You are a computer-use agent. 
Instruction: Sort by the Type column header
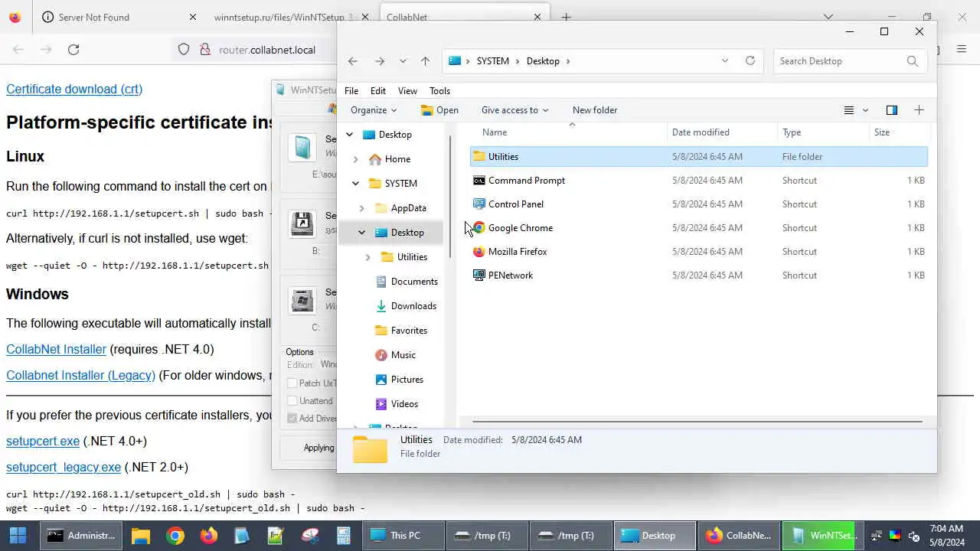pos(824,132)
